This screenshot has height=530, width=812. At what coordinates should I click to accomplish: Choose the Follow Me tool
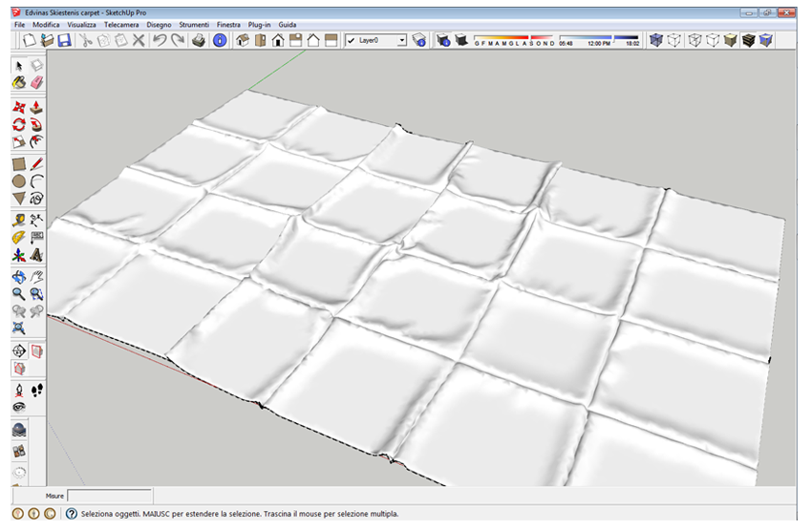(x=36, y=125)
